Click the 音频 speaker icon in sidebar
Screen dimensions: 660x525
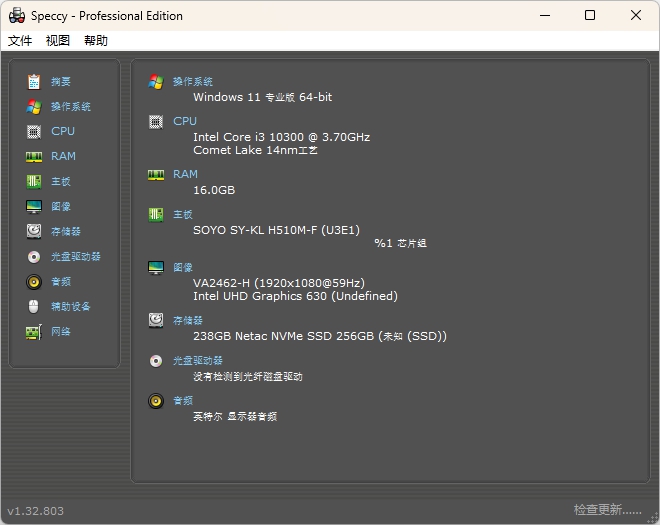[x=34, y=282]
